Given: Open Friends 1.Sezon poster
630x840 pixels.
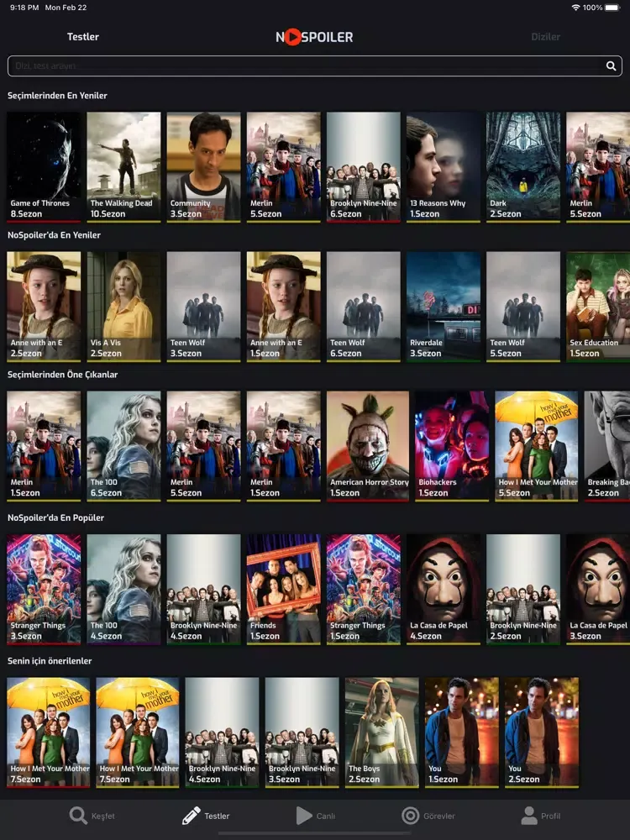Looking at the screenshot, I should point(284,590).
